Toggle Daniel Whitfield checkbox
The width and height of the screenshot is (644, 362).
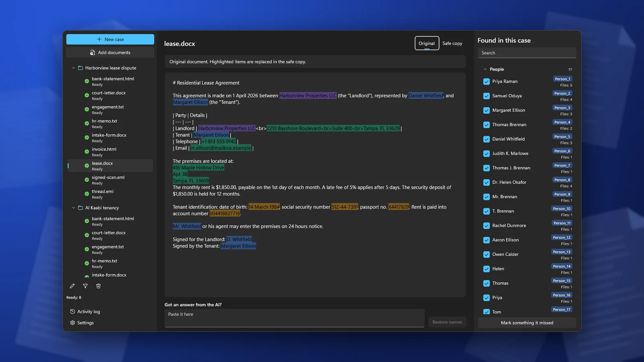487,139
